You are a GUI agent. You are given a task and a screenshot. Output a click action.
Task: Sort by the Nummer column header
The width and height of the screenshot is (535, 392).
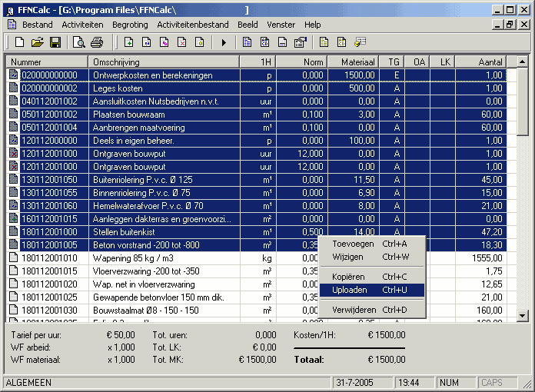pos(47,62)
